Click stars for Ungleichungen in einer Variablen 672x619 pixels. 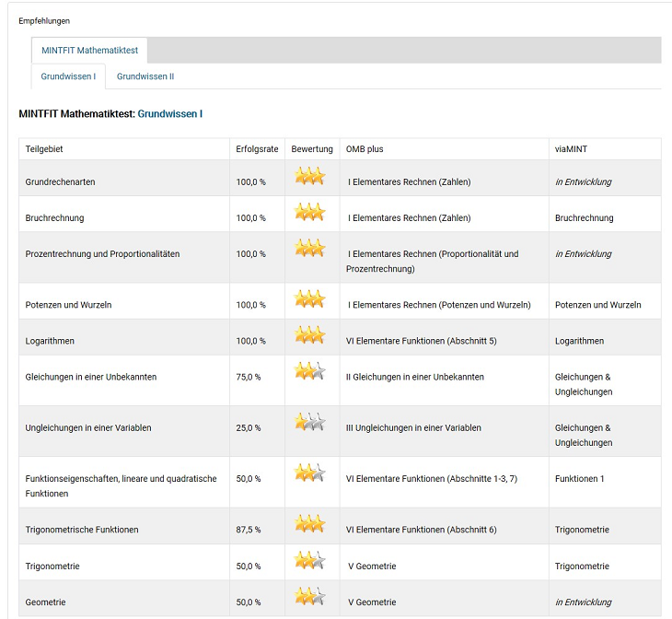[309, 422]
